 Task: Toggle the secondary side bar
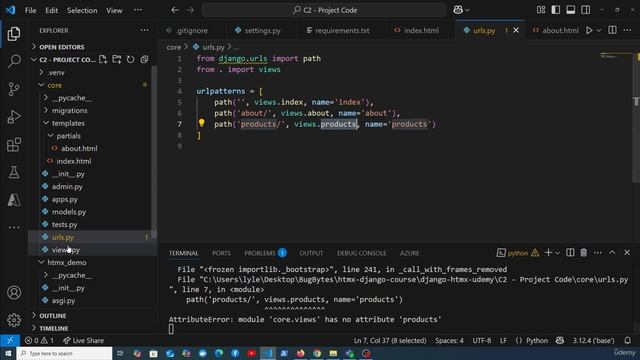586,10
